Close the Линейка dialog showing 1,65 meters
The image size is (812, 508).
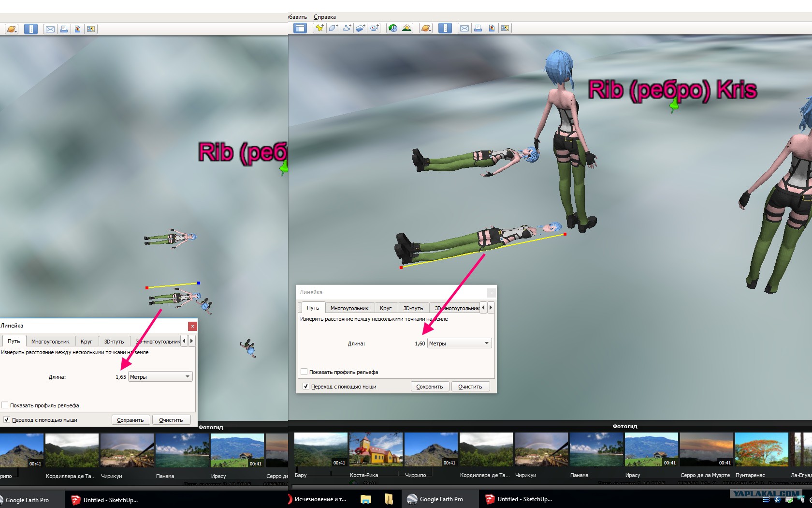tap(192, 326)
